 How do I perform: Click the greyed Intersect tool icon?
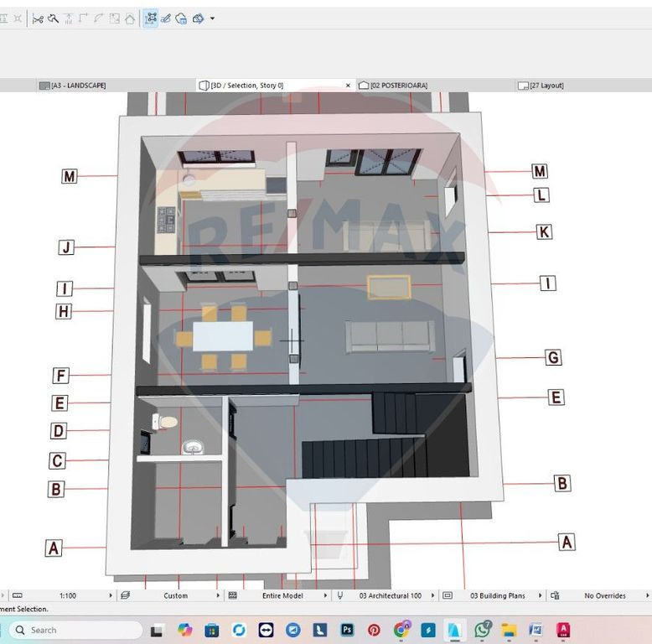coord(69,18)
